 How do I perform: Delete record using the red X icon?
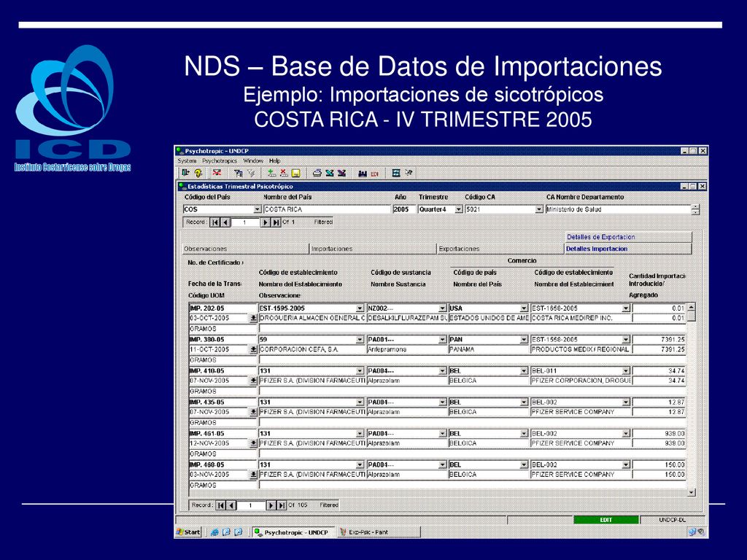(284, 174)
